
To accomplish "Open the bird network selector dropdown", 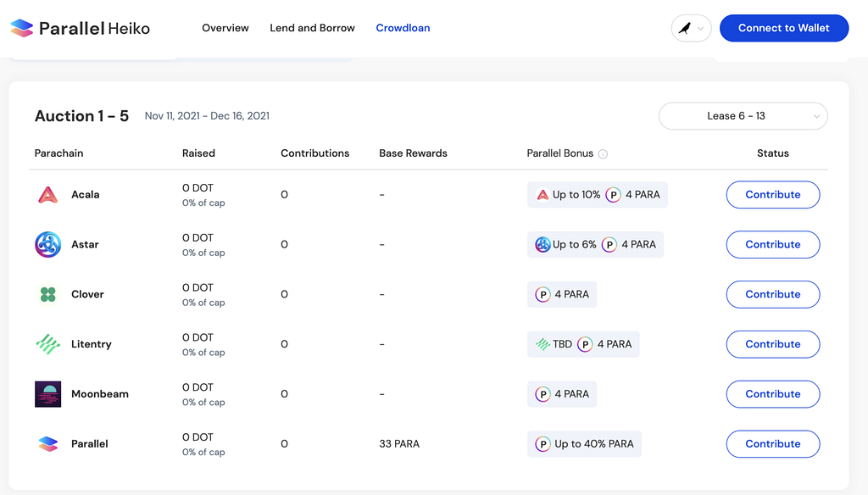I will tap(691, 28).
